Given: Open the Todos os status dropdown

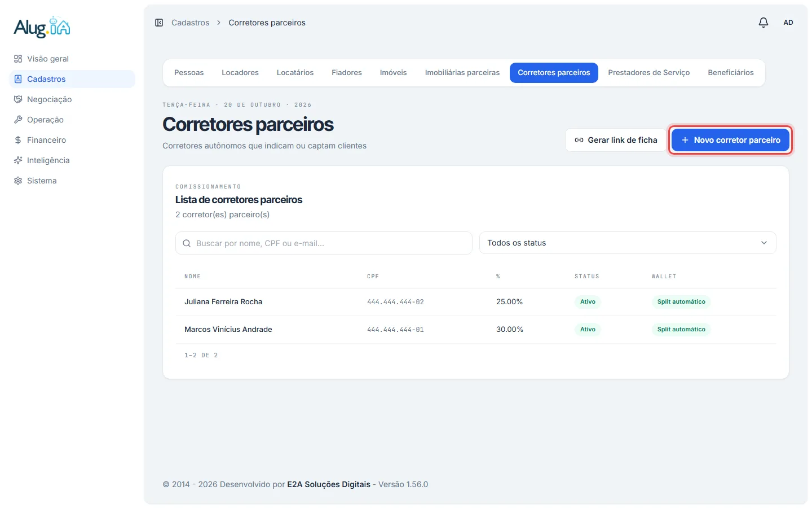Looking at the screenshot, I should [x=628, y=243].
